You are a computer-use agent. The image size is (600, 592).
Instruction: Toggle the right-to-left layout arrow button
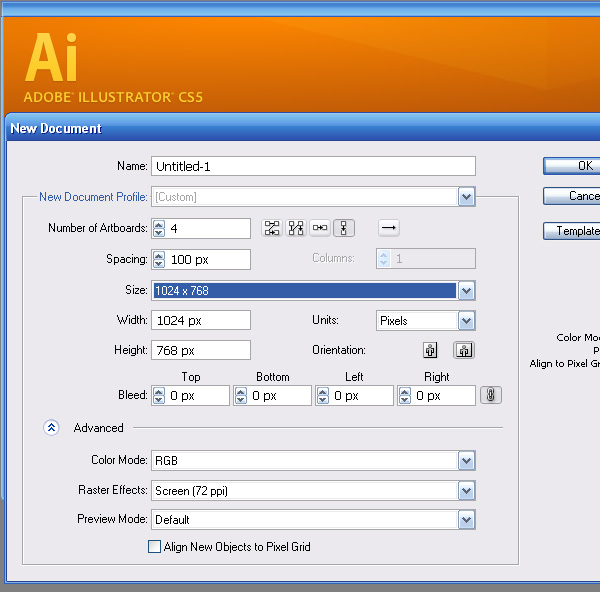(x=389, y=228)
